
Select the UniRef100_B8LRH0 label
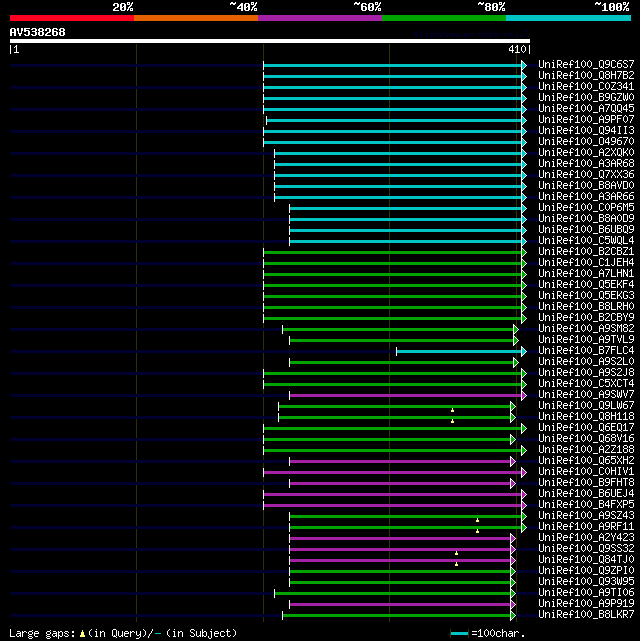586,307
